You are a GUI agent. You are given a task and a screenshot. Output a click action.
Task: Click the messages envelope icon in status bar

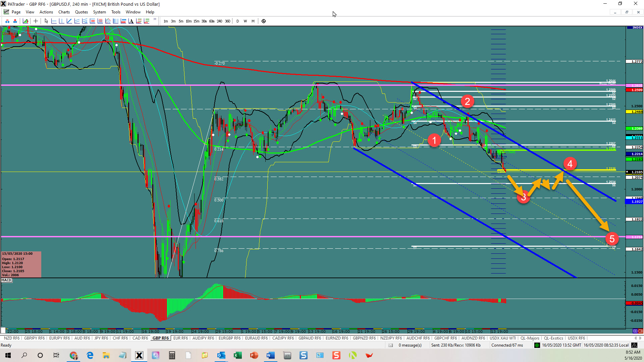(391, 345)
